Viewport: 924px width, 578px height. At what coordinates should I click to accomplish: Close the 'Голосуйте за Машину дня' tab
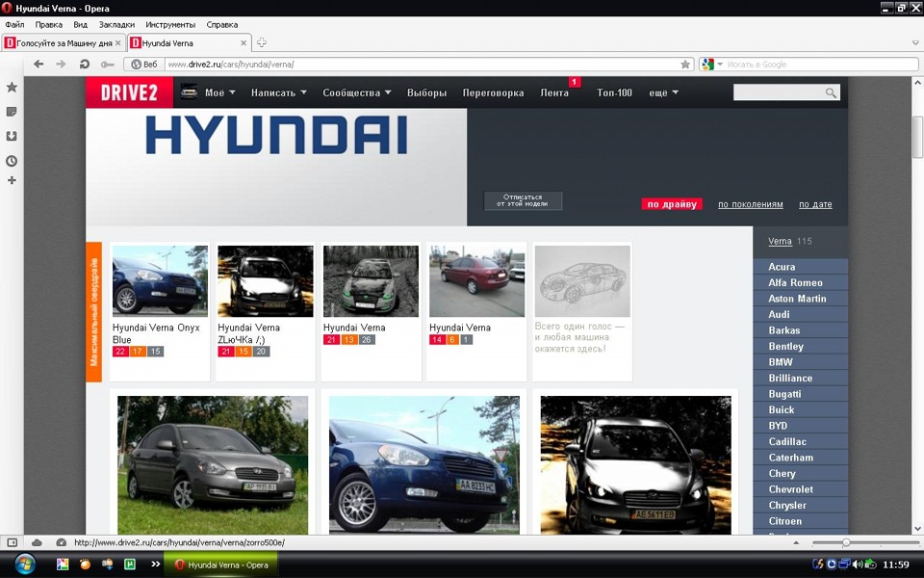pyautogui.click(x=117, y=43)
